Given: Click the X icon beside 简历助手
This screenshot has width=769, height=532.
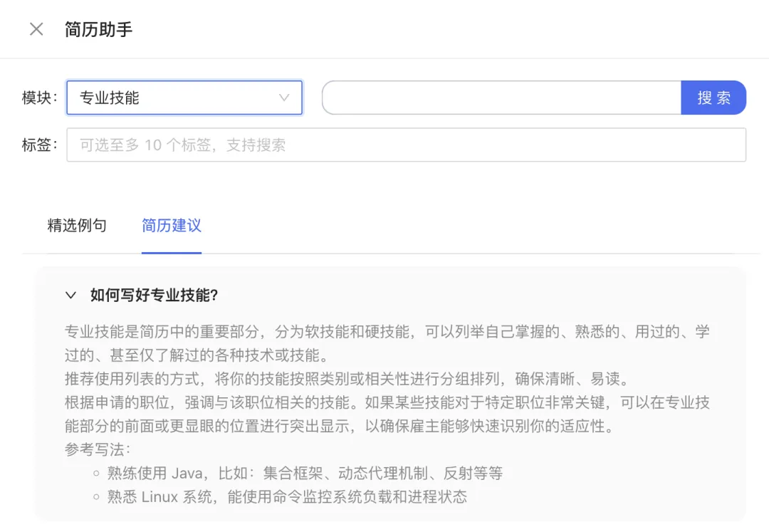Looking at the screenshot, I should coord(36,28).
